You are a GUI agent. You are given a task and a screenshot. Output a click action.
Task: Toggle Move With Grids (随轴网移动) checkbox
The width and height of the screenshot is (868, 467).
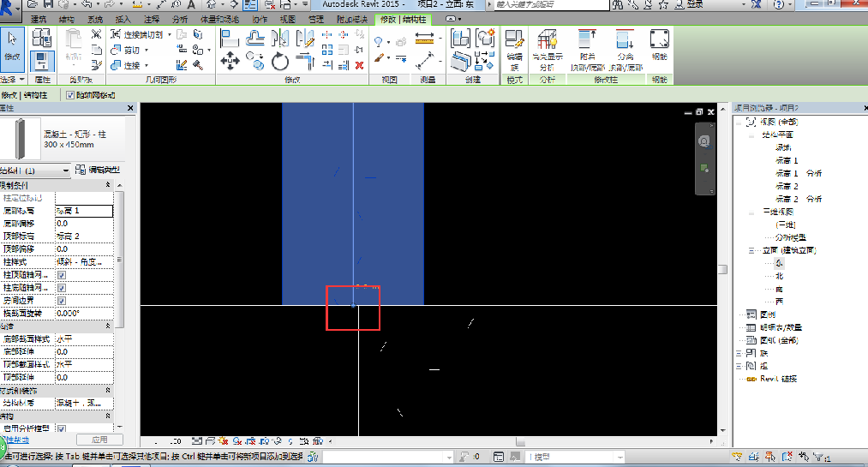pos(71,95)
